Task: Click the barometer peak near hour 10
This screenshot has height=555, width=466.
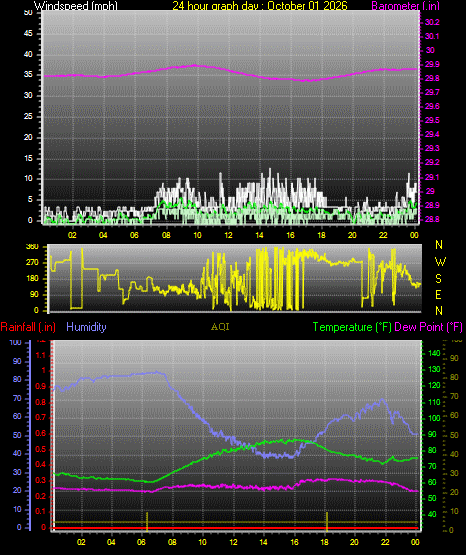Action: [194, 65]
